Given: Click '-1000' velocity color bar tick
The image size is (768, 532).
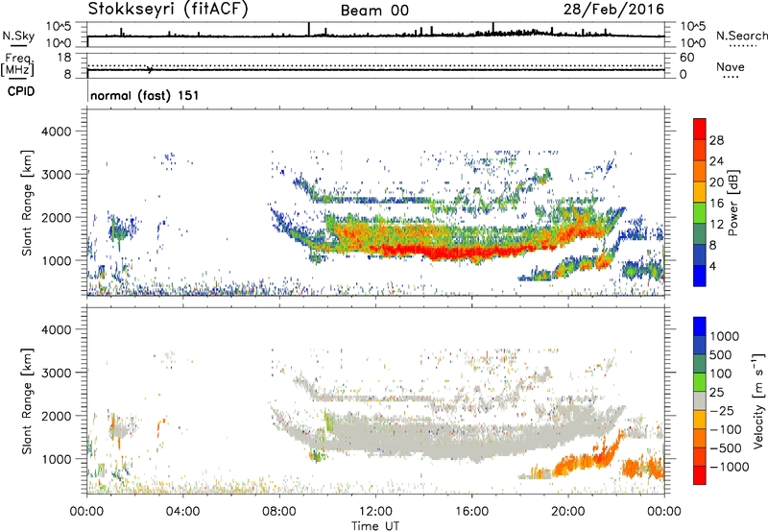Looking at the screenshot, I should pos(730,467).
